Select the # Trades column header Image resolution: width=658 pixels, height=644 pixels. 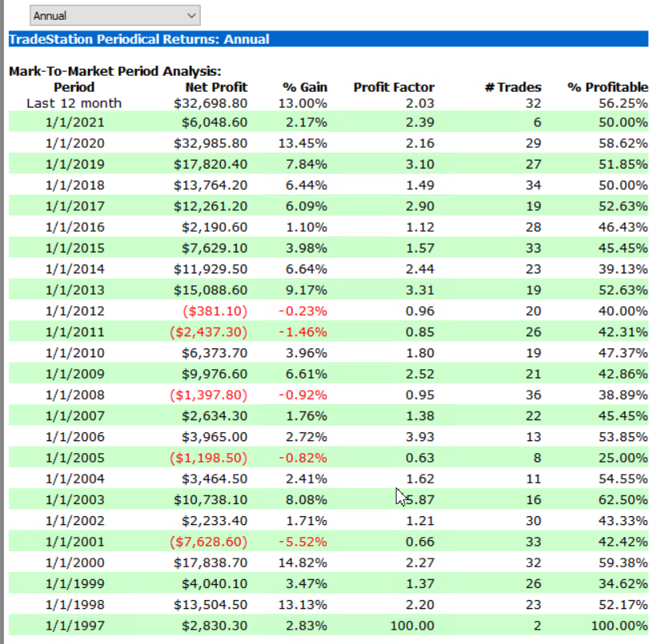click(512, 87)
